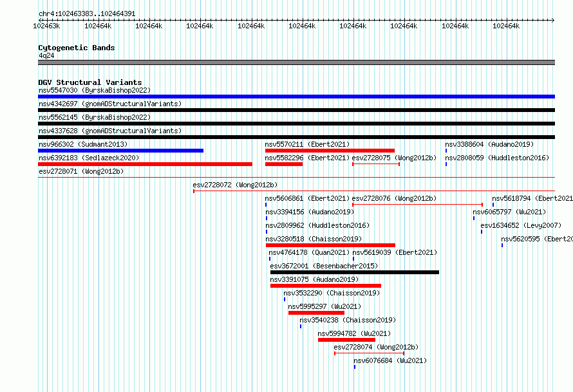Viewport: 573px width, 392px height.
Task: Click the esv1634652 small blue marker
Action: coord(482,232)
